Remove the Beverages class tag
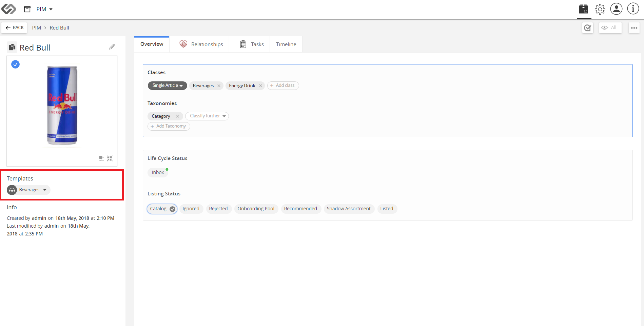Viewport: 644px width, 326px height. (219, 86)
